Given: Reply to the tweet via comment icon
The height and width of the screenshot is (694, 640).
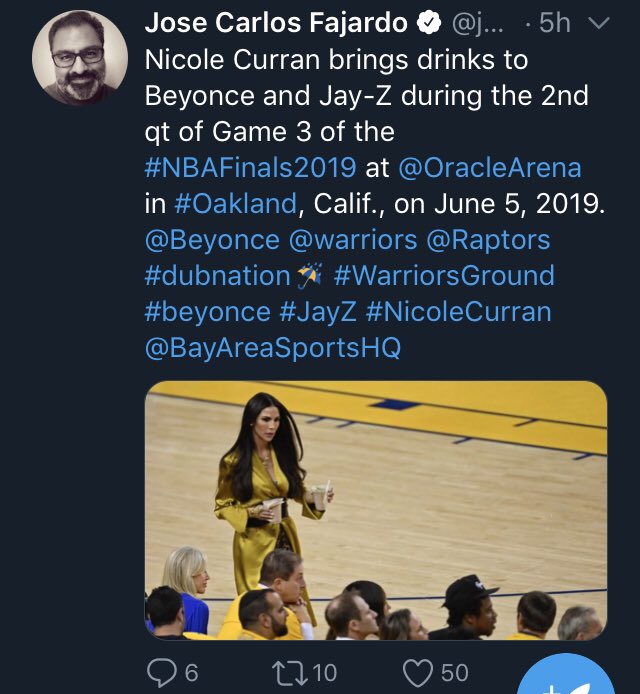Looking at the screenshot, I should [160, 671].
